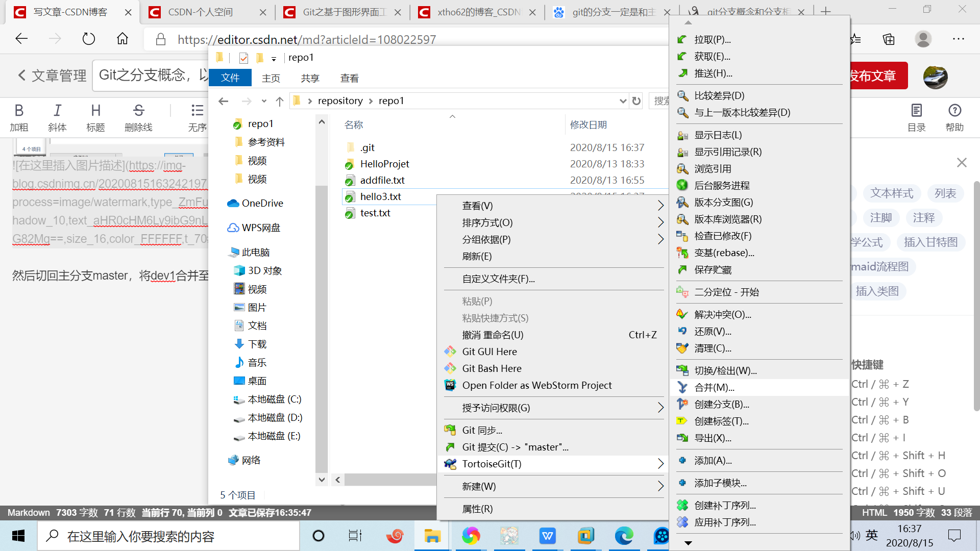
Task: Expand the 排序方式(O) submenu
Action: [x=661, y=222]
